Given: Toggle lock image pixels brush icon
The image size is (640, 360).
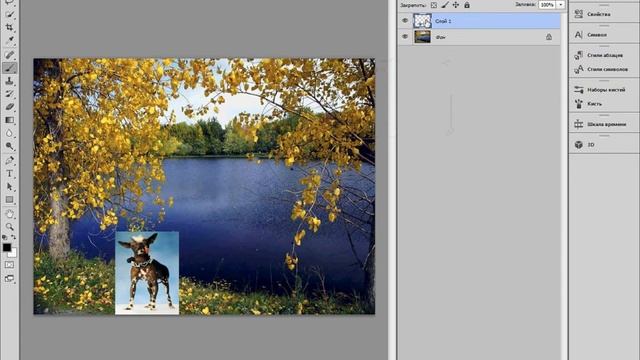Looking at the screenshot, I should [x=445, y=5].
